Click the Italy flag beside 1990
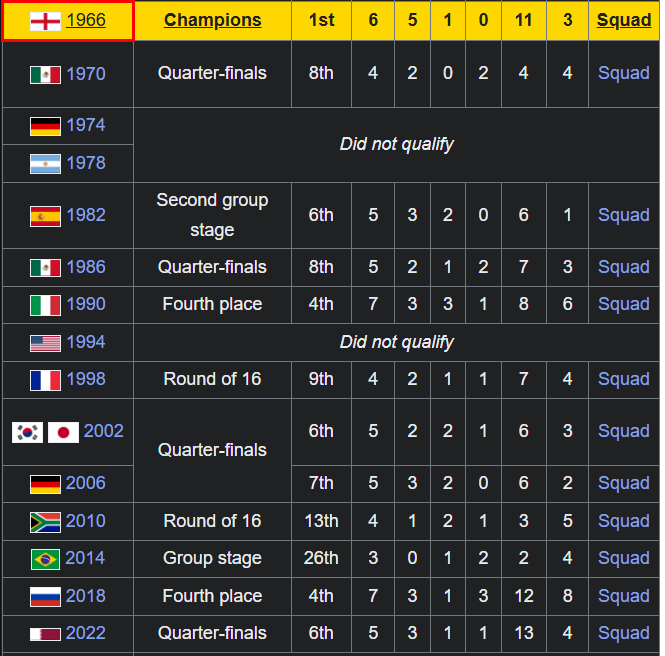Viewport: 665px width, 656px height. pyautogui.click(x=45, y=305)
